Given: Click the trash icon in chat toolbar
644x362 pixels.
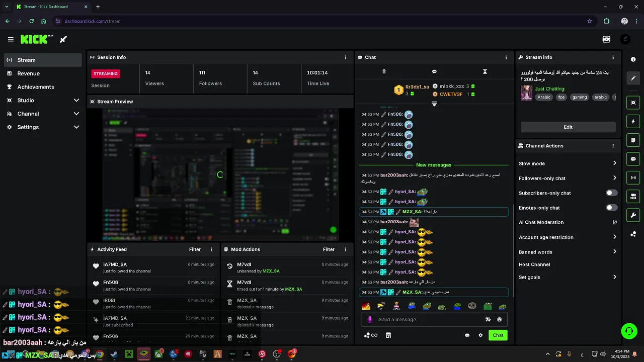Looking at the screenshot, I should point(384,71).
